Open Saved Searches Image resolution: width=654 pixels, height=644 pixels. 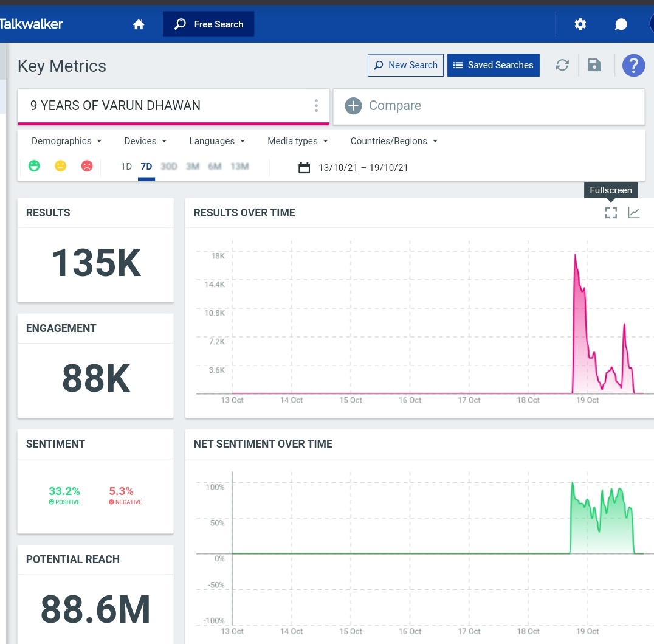tap(494, 65)
